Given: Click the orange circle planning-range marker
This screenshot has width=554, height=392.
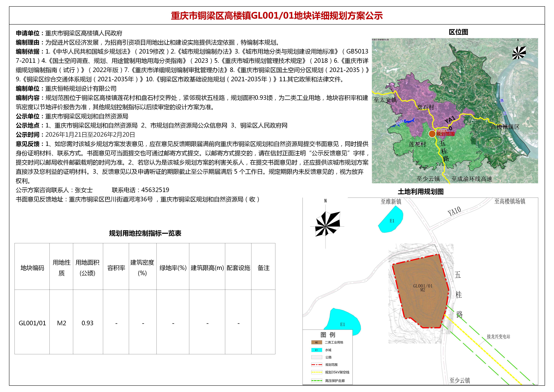Looking at the screenshot, I should pos(432,134).
